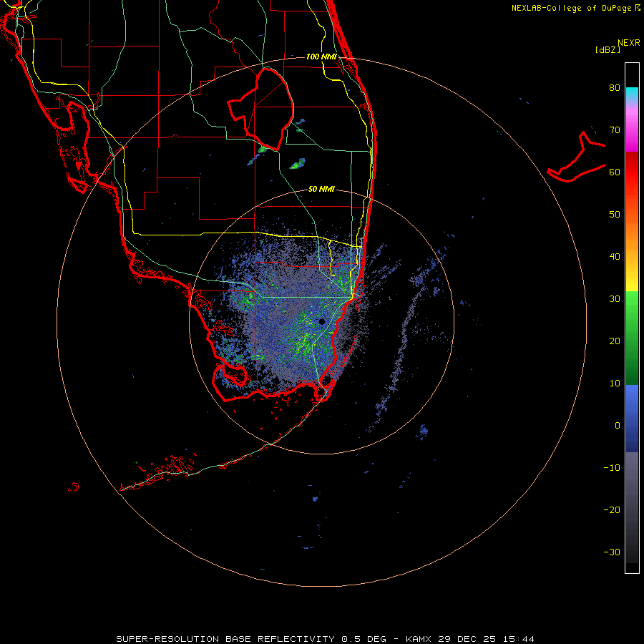The image size is (644, 644).
Task: Click the 20 dBZ scale value
Action: click(x=615, y=341)
